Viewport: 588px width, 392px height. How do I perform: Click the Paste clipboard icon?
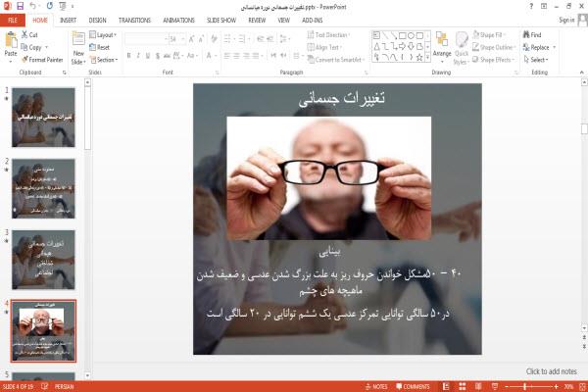pyautogui.click(x=11, y=40)
